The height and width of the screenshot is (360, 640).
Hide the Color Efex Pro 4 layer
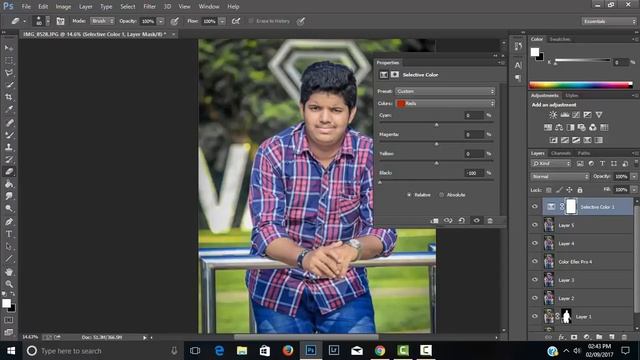[x=535, y=262]
